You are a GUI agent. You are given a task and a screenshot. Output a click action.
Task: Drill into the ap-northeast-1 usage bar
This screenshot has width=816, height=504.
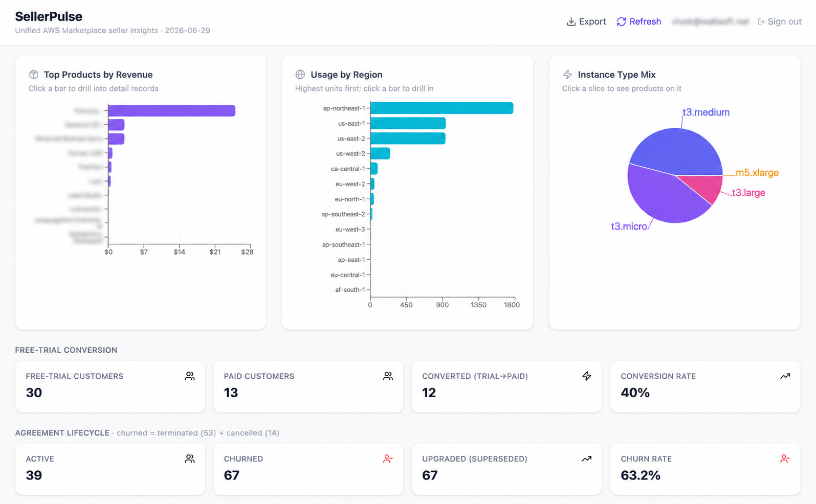pos(442,108)
